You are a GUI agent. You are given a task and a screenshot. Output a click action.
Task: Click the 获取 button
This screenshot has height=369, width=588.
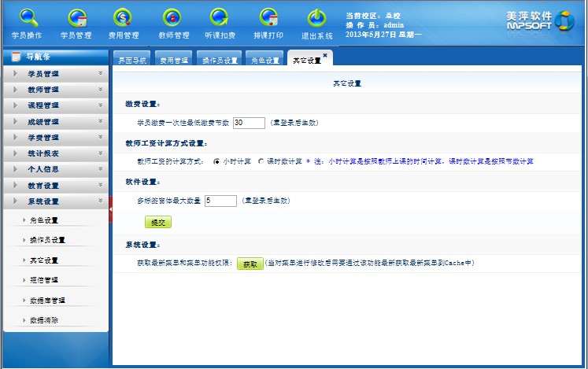250,264
